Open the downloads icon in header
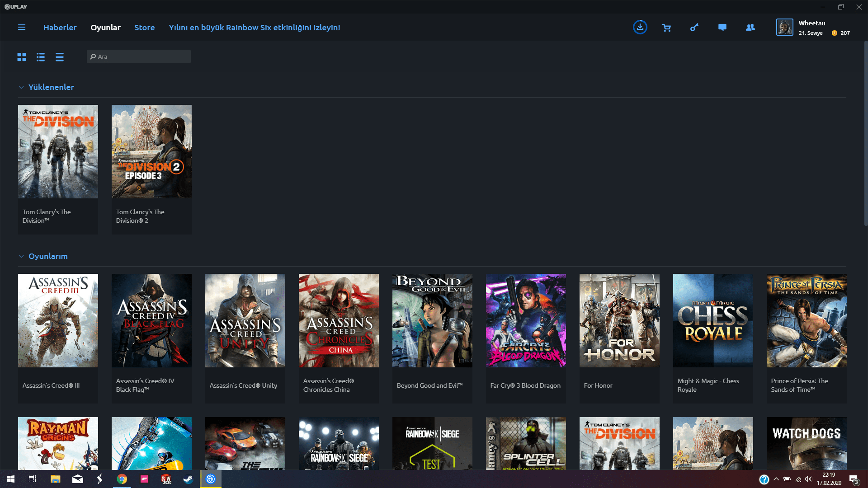Image resolution: width=868 pixels, height=488 pixels. (640, 27)
